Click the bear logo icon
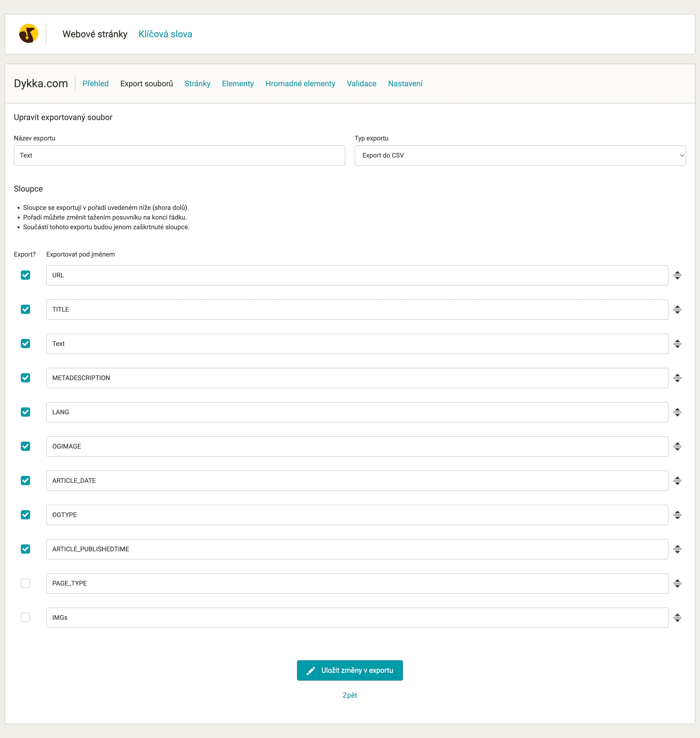The width and height of the screenshot is (700, 738). point(28,34)
